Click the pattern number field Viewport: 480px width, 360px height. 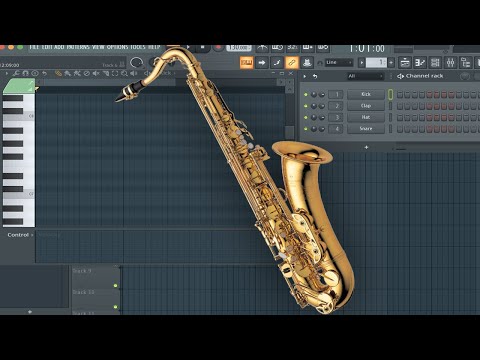(376, 62)
